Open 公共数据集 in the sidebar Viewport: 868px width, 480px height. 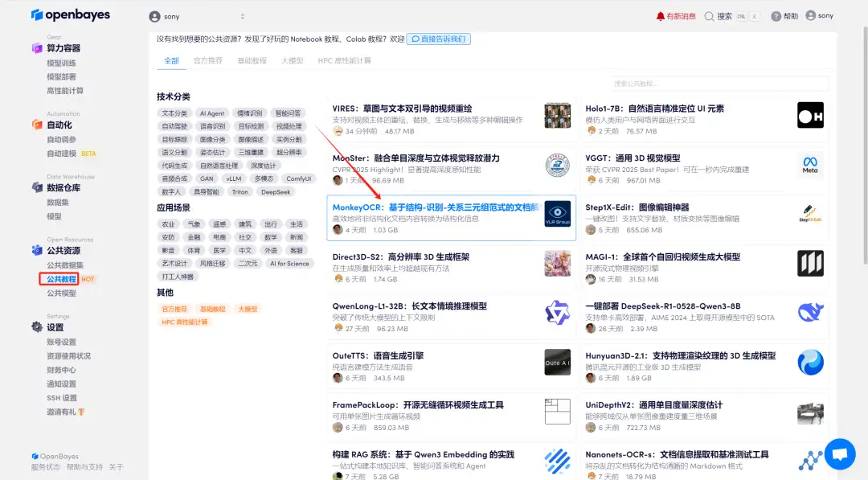pos(65,265)
